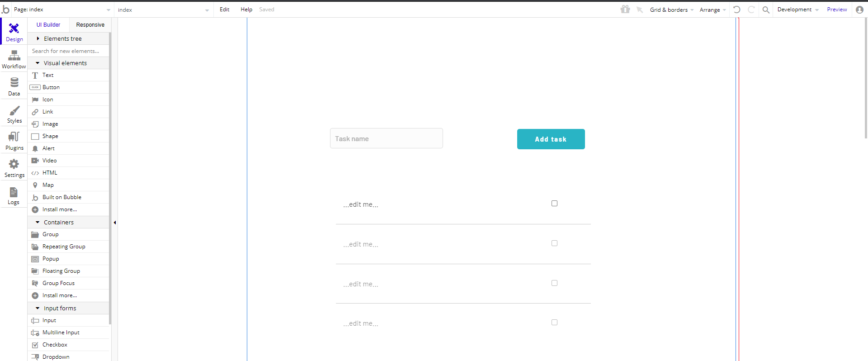868x361 pixels.
Task: Click the Search for new elements field
Action: point(68,51)
